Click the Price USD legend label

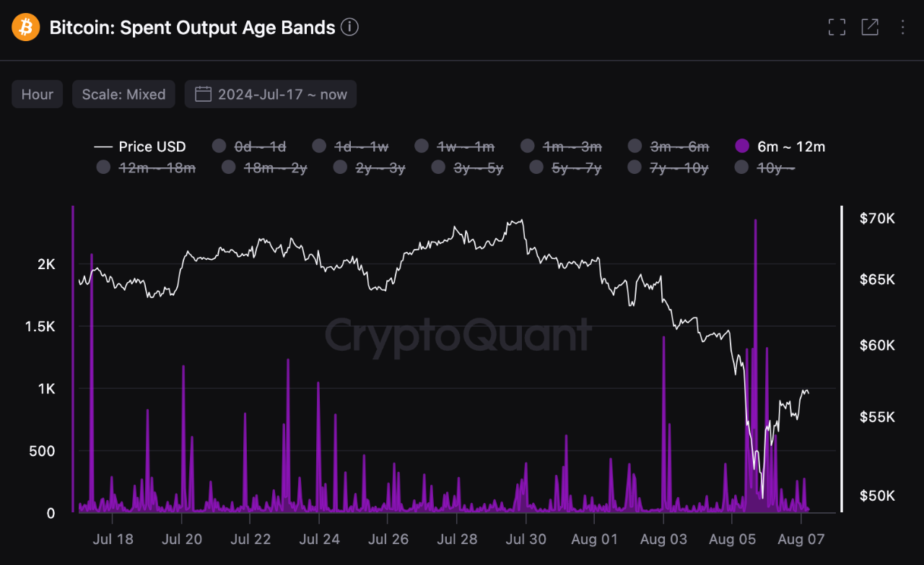click(152, 146)
